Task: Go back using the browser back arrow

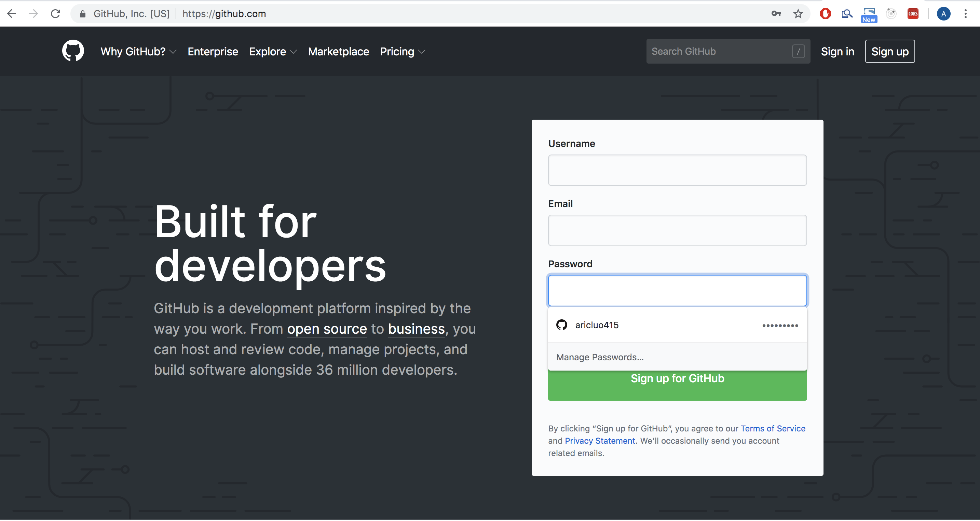Action: (x=12, y=14)
